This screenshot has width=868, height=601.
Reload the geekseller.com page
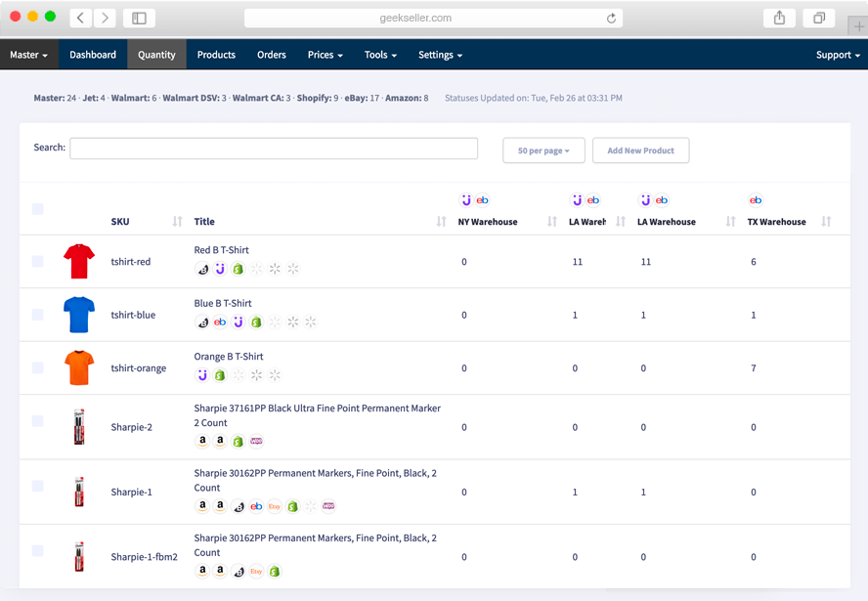611,19
